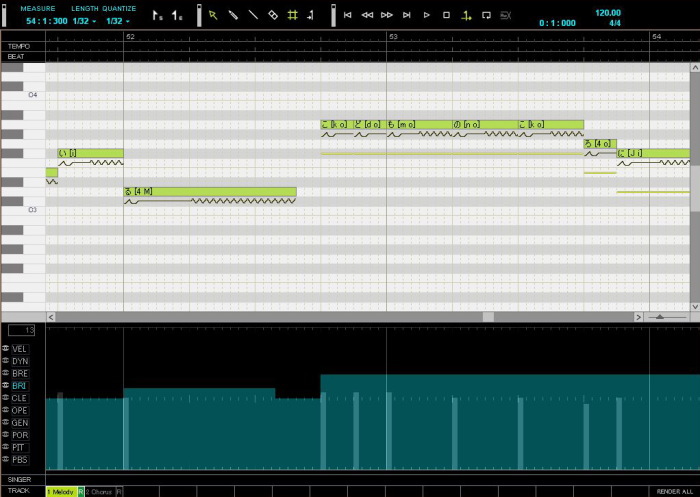Open the QUANTIZE 1/32 dropdown
The image size is (700, 497).
[118, 21]
